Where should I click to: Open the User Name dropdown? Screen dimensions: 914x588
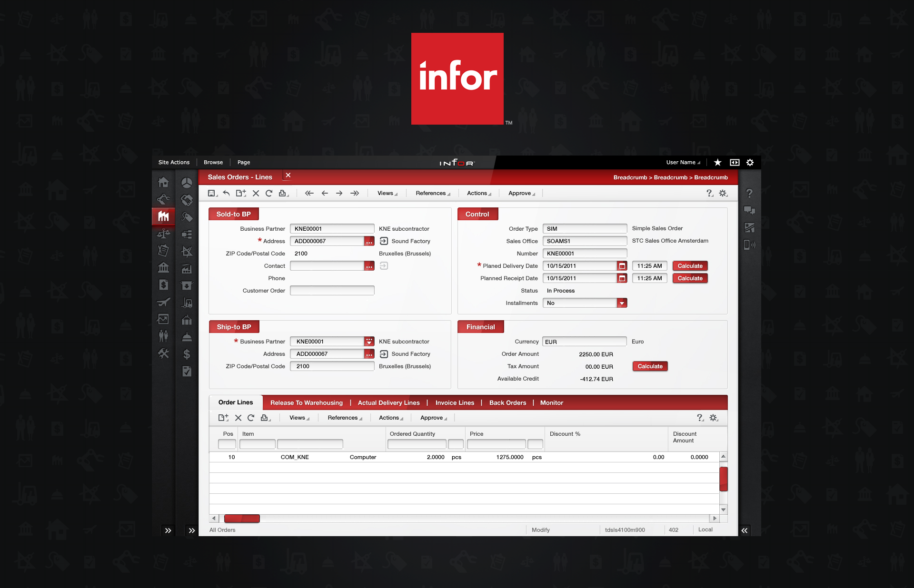(683, 162)
